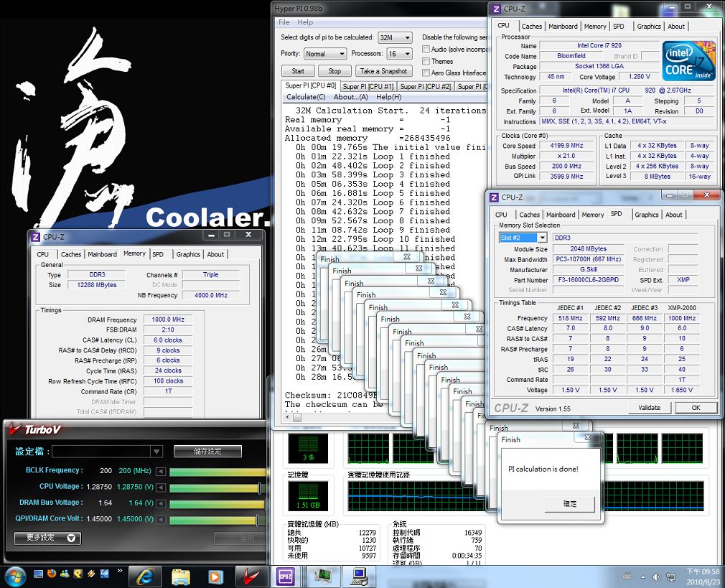Expand the quick launch overflow chevron
Screen dimensions: 725x588
[x=120, y=571]
